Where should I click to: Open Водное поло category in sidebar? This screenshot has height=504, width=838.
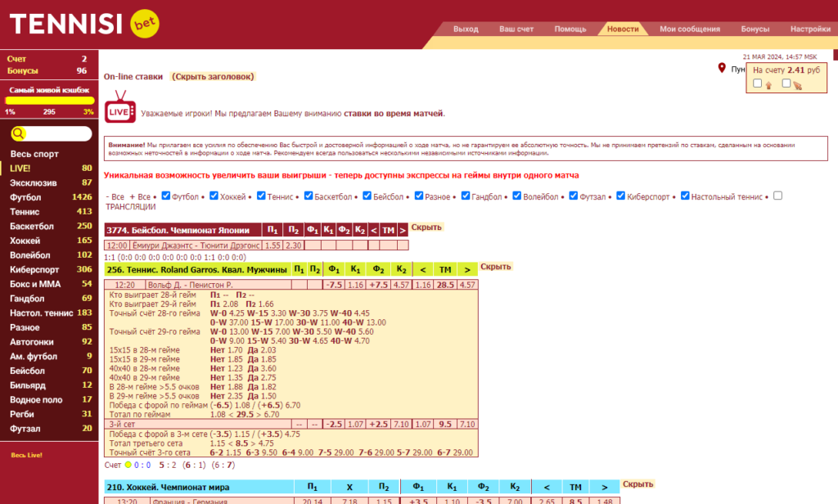click(x=49, y=399)
